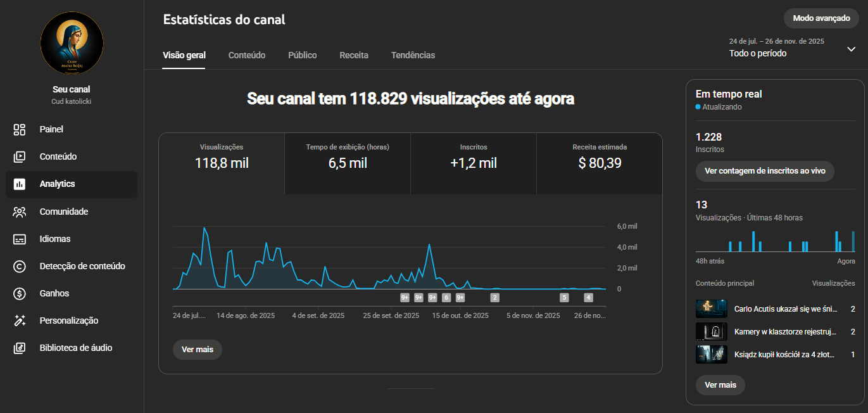This screenshot has height=413, width=868.
Task: Click 'Kamery w klasztorze rejestruj...' title
Action: (786, 332)
